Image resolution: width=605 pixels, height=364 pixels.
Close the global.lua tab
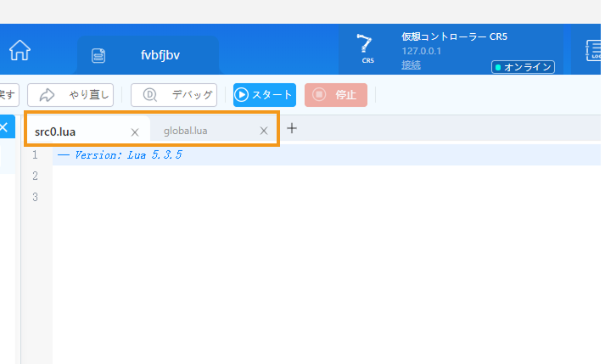click(264, 131)
